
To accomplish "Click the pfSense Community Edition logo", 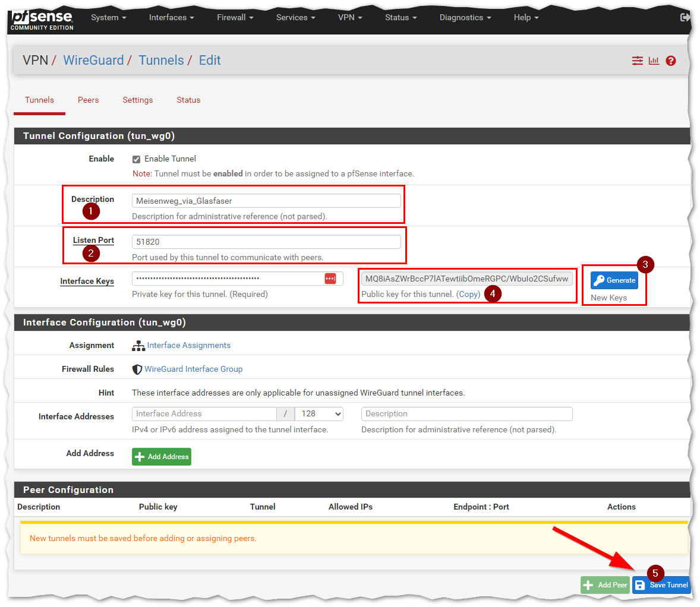I will [x=42, y=18].
